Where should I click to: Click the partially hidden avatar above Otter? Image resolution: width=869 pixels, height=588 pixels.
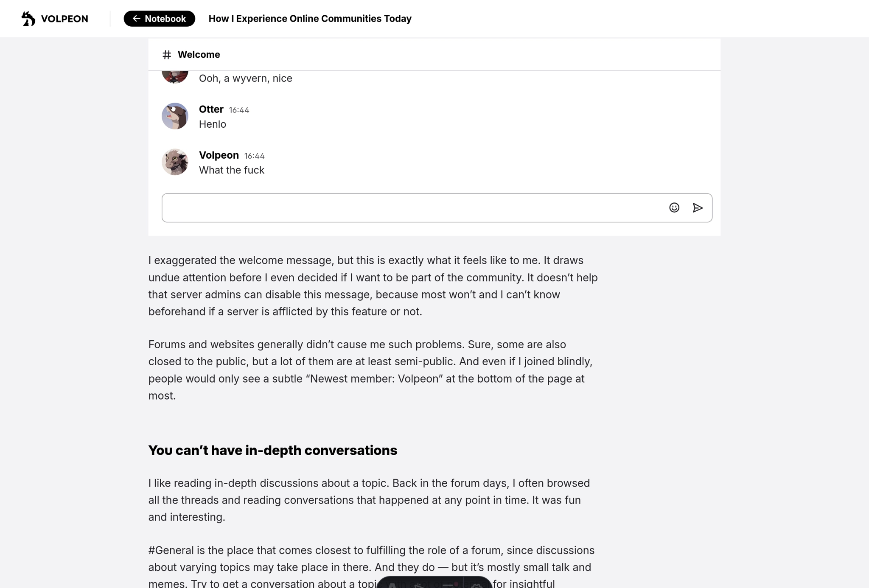[175, 77]
